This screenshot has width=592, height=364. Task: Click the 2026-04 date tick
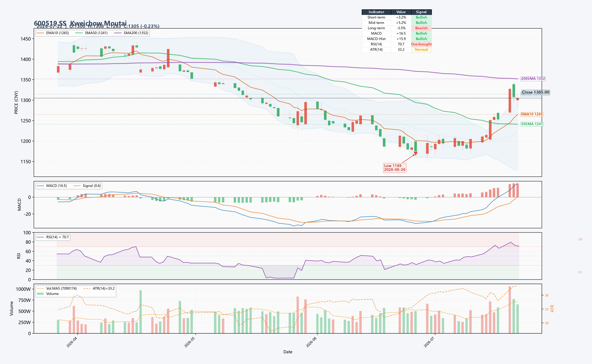pos(72,342)
